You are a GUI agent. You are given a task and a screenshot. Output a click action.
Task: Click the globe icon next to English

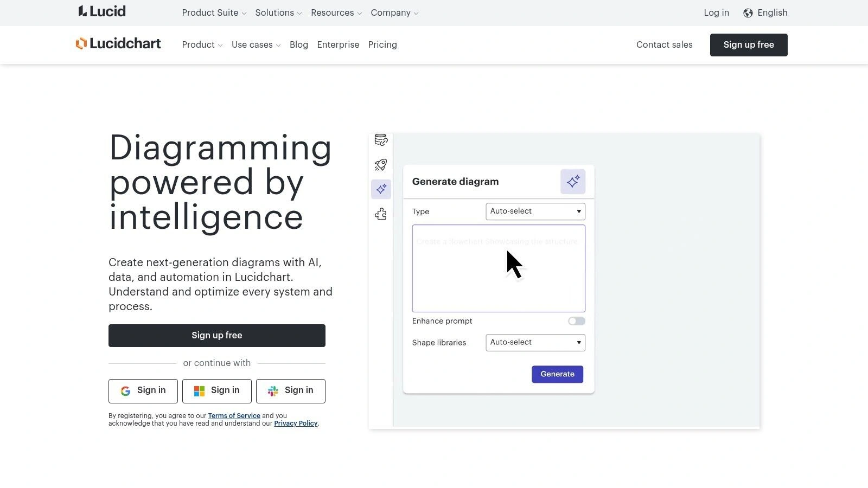pyautogui.click(x=748, y=12)
